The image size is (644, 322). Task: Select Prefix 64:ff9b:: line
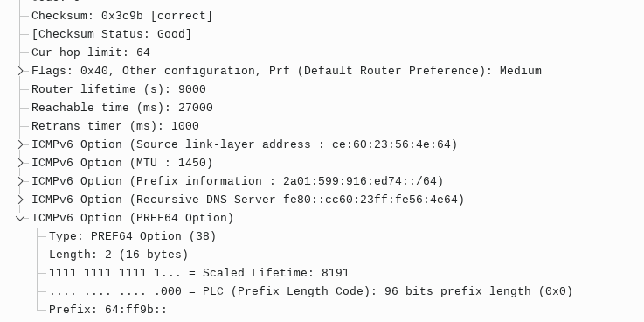coord(108,310)
